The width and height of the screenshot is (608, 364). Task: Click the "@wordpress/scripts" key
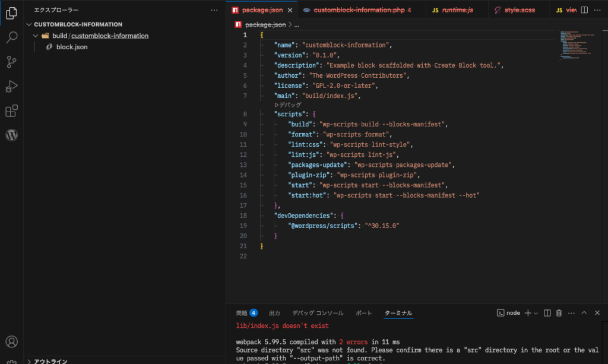(322, 226)
